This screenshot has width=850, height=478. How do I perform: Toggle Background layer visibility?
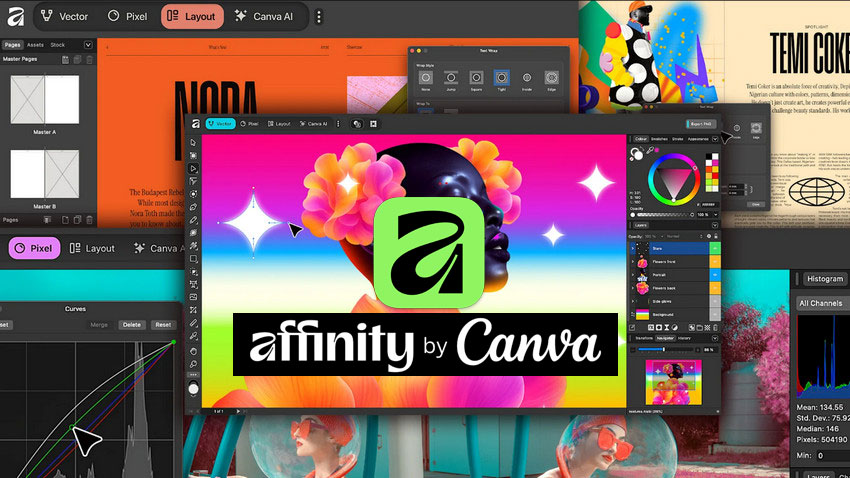pyautogui.click(x=715, y=314)
